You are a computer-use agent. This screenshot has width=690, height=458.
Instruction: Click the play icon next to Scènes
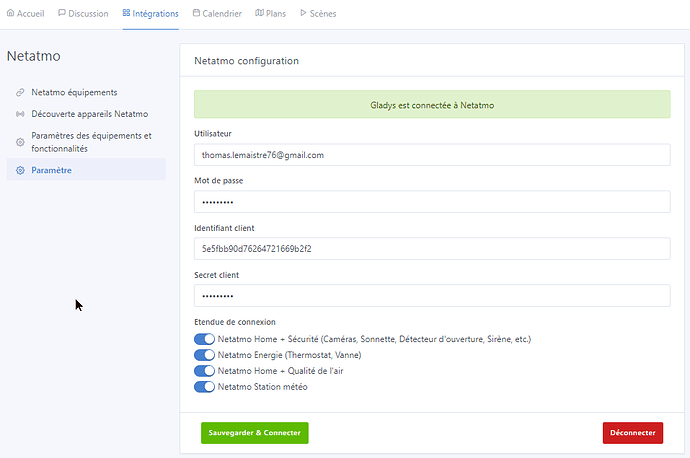(x=304, y=14)
